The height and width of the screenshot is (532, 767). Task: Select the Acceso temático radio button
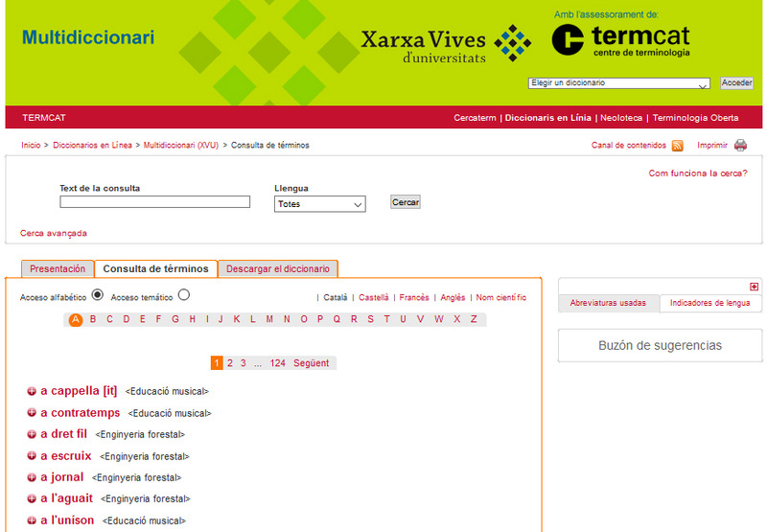click(x=184, y=295)
